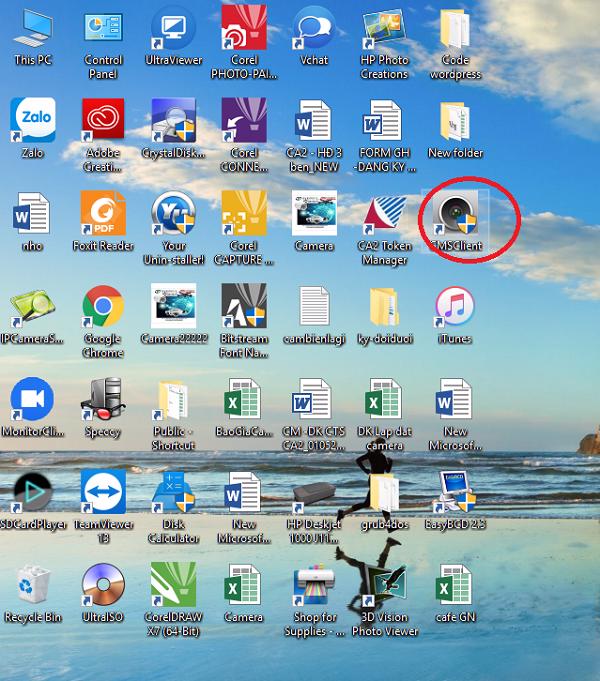The image size is (600, 681).
Task: Select the Camera Excel file
Action: point(244,585)
